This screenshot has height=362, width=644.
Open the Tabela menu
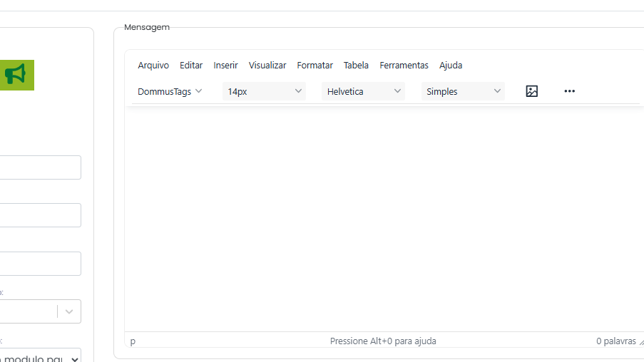tap(356, 65)
